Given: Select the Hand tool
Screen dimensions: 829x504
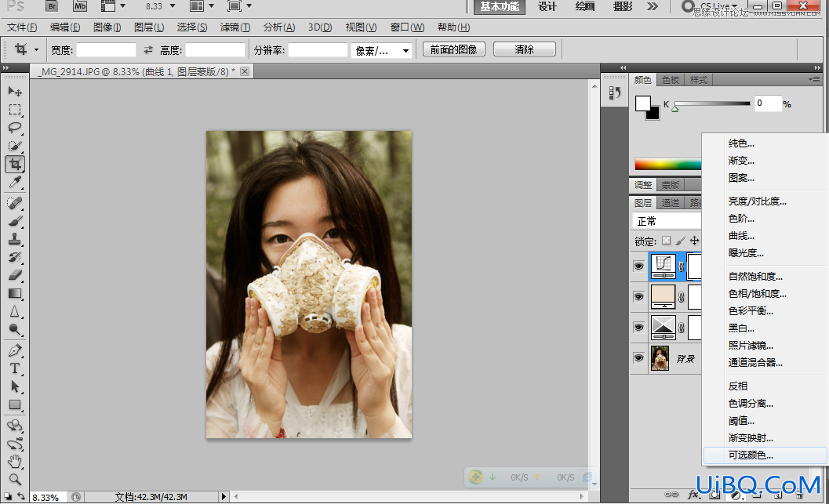Looking at the screenshot, I should point(15,461).
